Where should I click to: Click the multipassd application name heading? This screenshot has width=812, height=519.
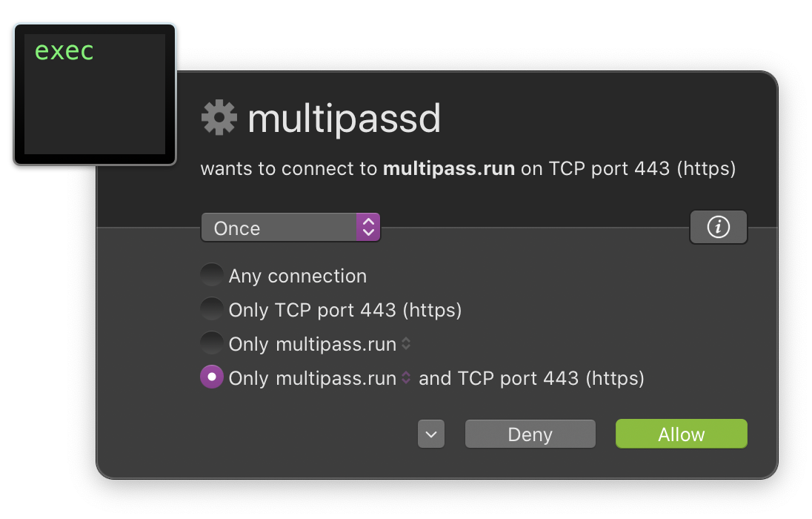345,117
